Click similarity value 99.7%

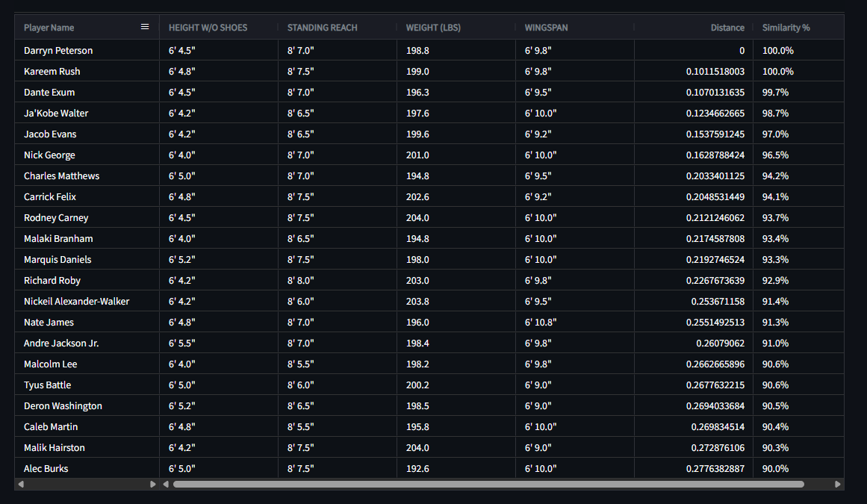coord(775,93)
